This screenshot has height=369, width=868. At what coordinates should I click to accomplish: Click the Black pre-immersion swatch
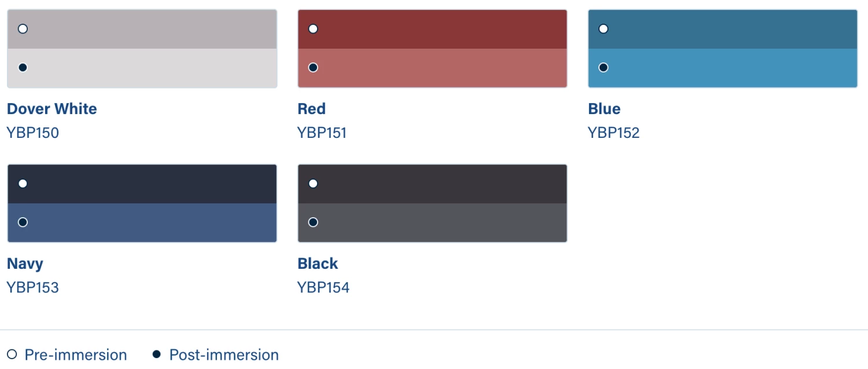[432, 184]
